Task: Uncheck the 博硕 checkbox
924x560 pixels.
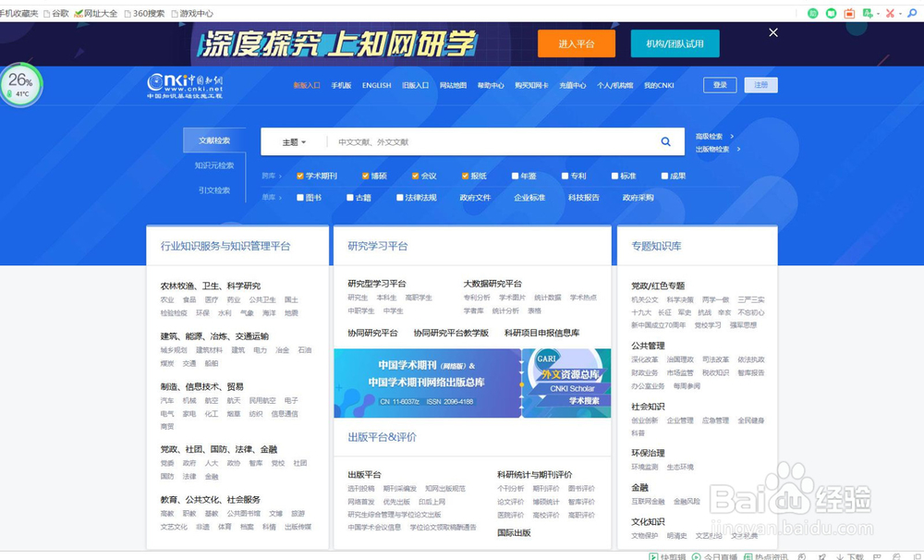Action: pyautogui.click(x=365, y=176)
